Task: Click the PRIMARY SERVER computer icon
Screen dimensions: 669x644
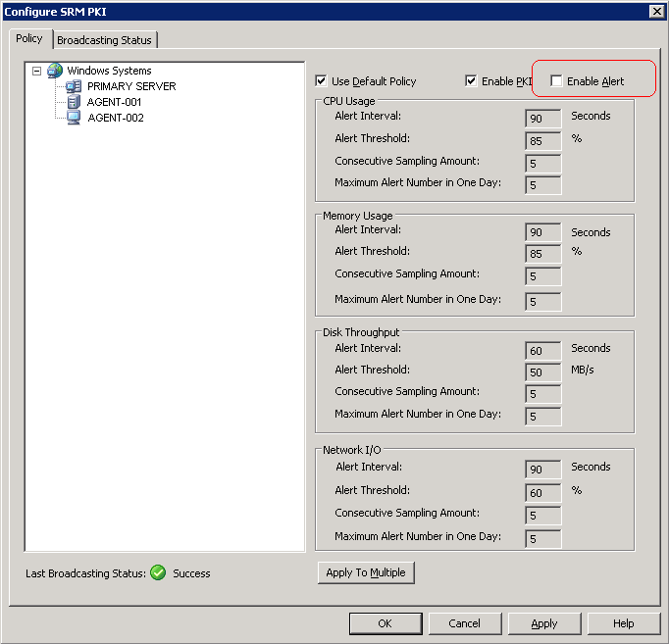Action: [74, 86]
